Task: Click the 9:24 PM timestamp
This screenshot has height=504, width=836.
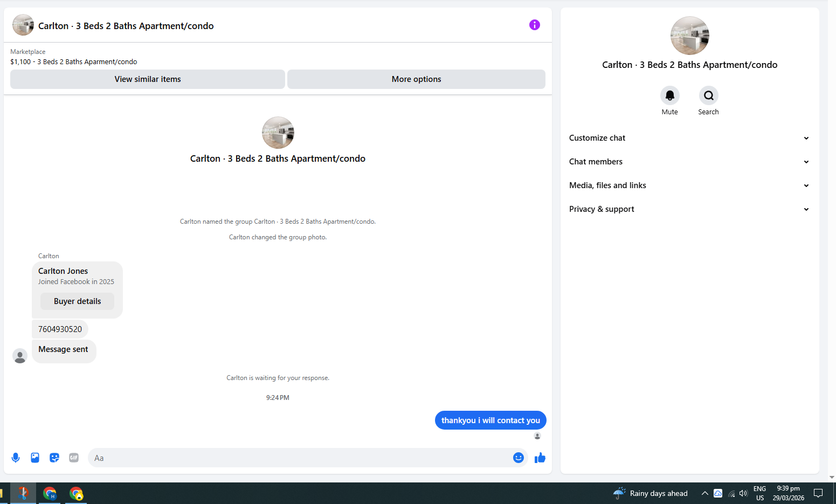Action: [278, 398]
